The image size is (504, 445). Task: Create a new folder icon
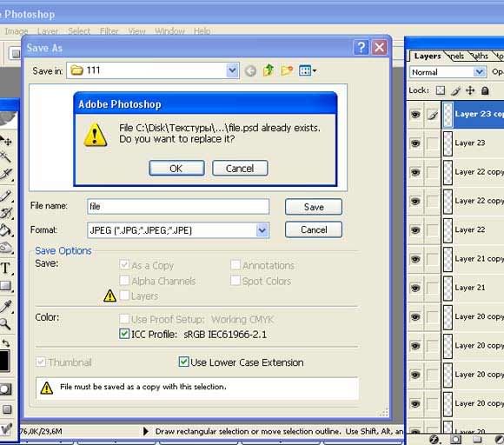(x=287, y=70)
